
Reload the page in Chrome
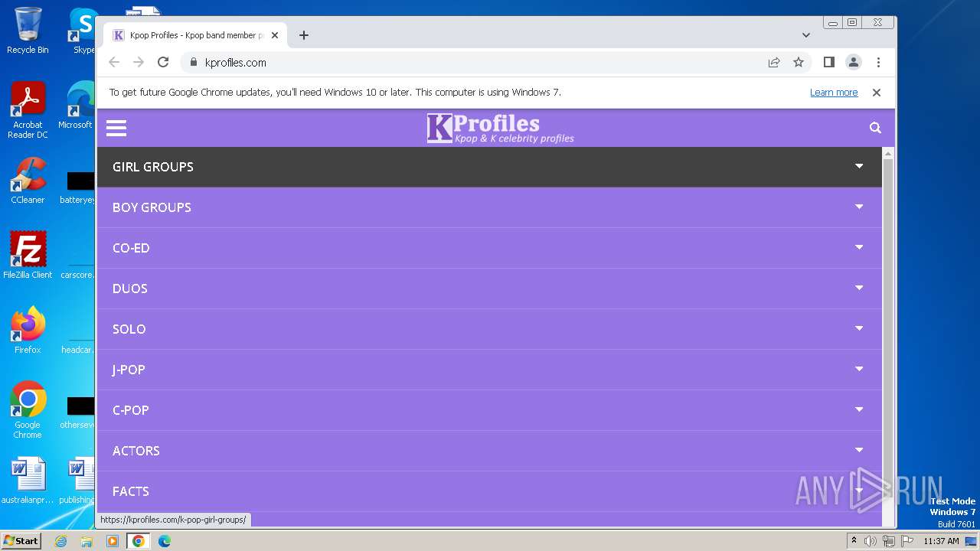(x=163, y=63)
